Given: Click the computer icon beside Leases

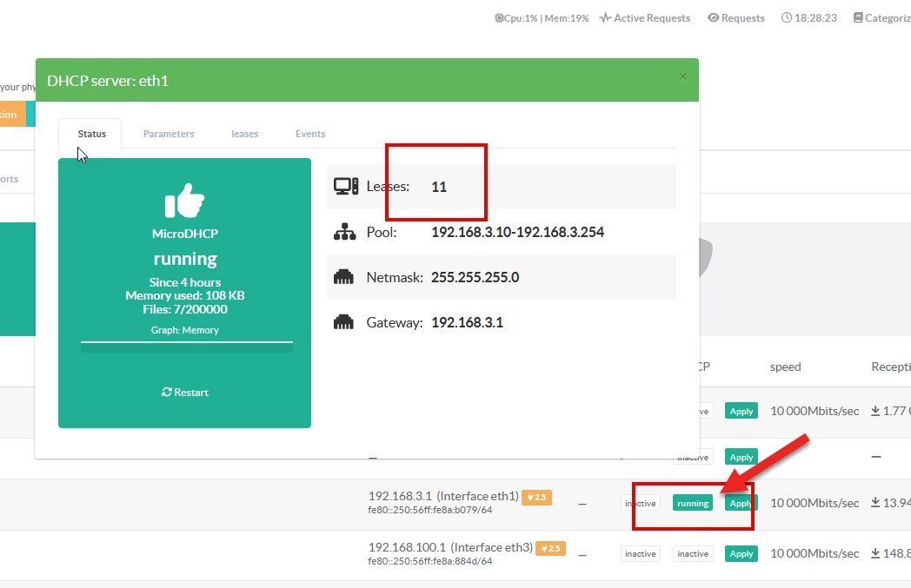Looking at the screenshot, I should (345, 187).
